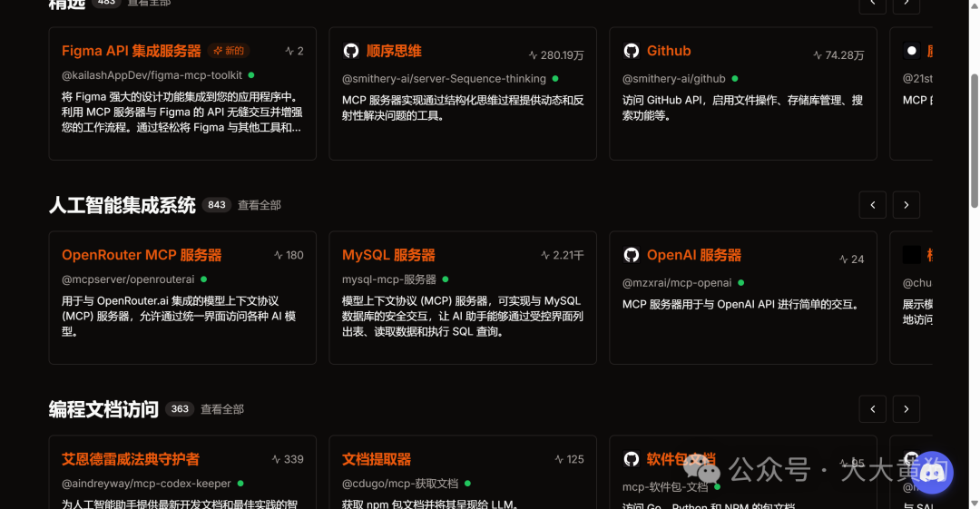Viewport: 980px width, 509px height.
Task: Click green status dot after mcp-codex-keeper
Action: 240,484
